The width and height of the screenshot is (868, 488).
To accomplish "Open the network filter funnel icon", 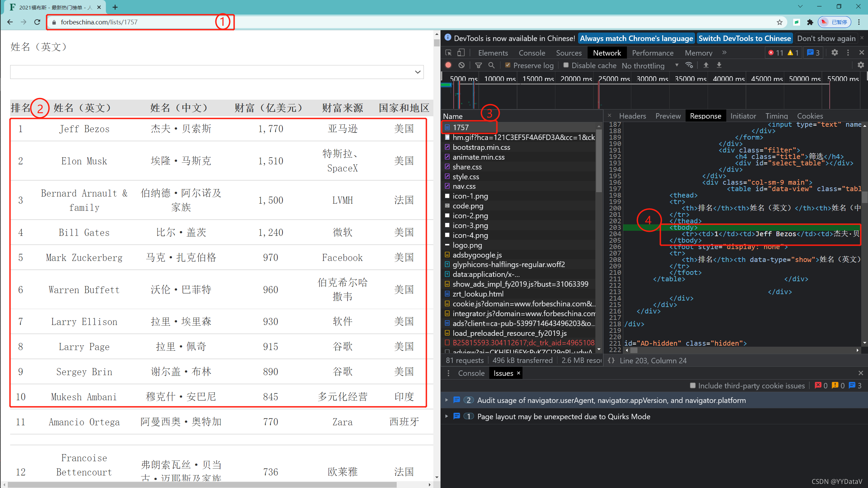I will (478, 65).
